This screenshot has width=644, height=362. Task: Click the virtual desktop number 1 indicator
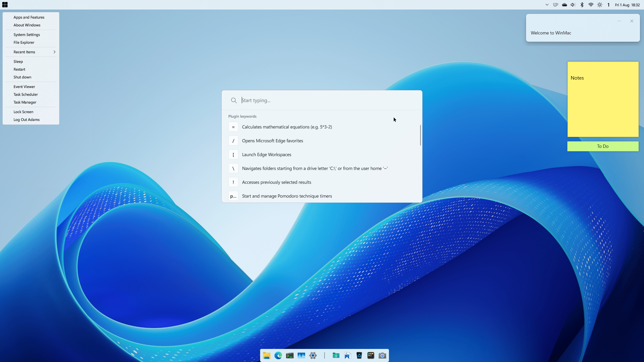point(609,5)
